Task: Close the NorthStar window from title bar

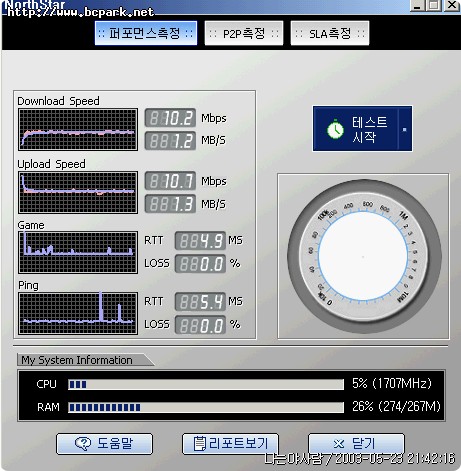Action: click(x=452, y=5)
